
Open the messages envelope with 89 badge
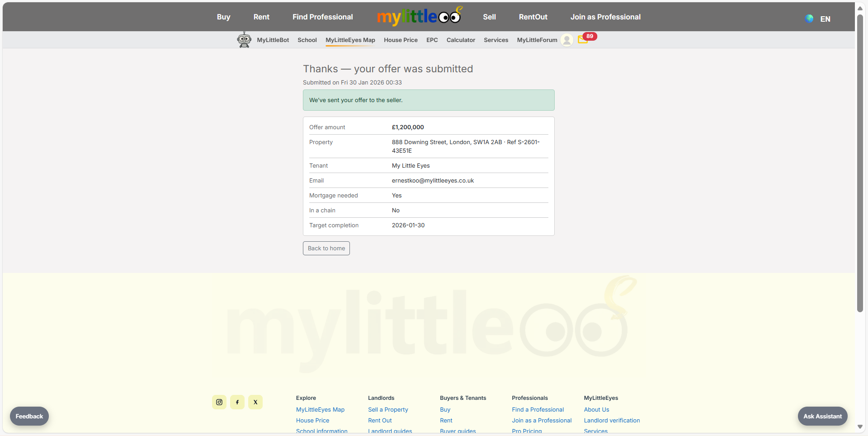pyautogui.click(x=583, y=40)
